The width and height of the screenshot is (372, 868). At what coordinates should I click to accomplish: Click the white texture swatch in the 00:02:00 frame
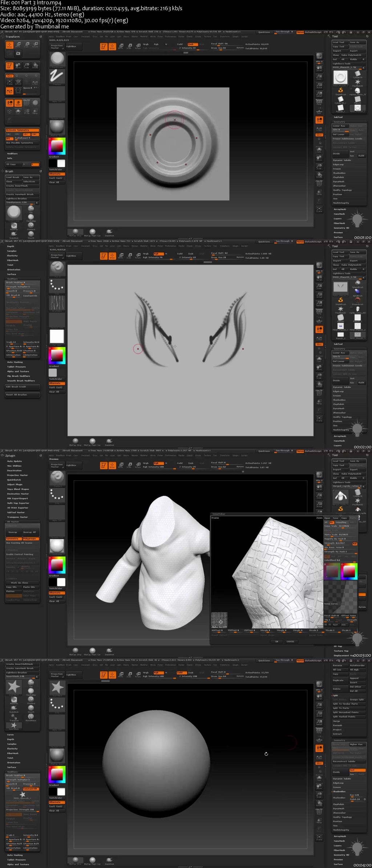click(x=57, y=336)
